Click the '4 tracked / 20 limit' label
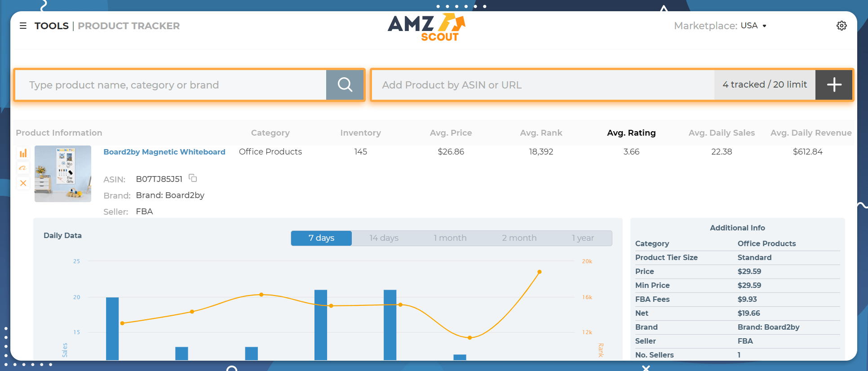The height and width of the screenshot is (371, 868). coord(765,84)
